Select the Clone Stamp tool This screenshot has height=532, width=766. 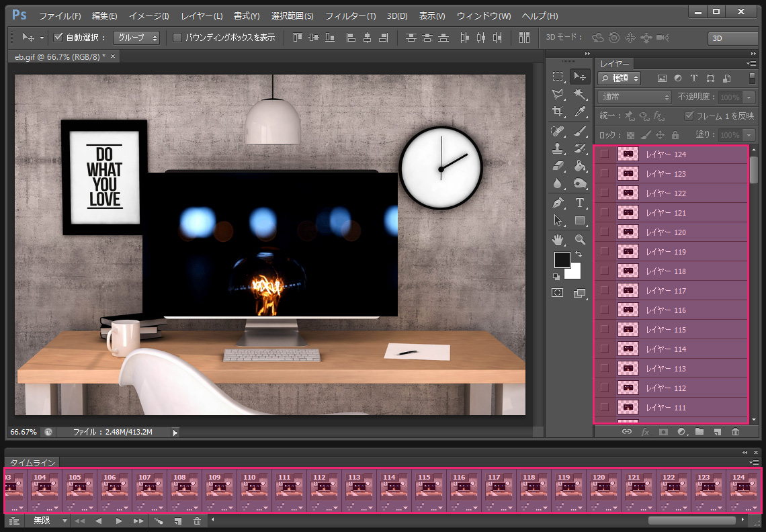pos(558,148)
